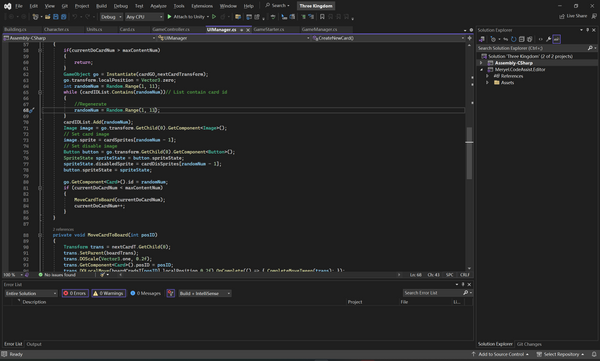Open the UIManager type navigation dropdown

pos(234,38)
